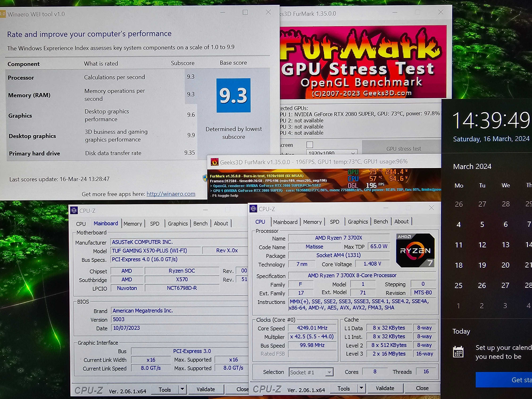Switch to CPU tab in Mainboard CPU-Z window

click(x=81, y=224)
